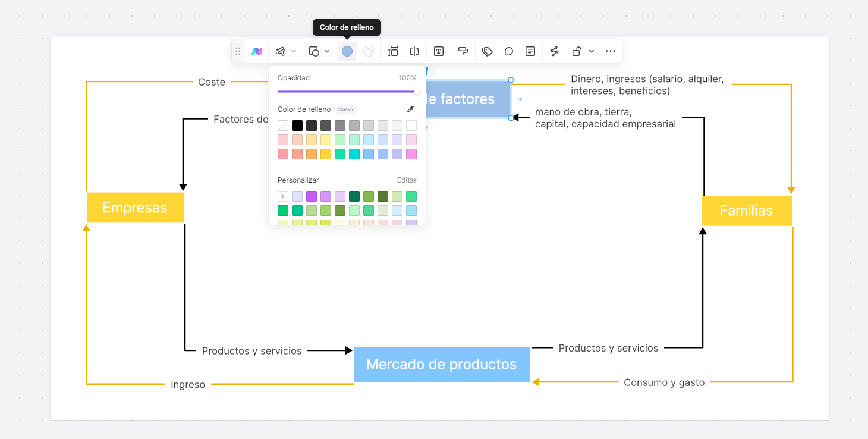This screenshot has width=868, height=439.
Task: Choose the black fill swatch
Action: (x=297, y=126)
